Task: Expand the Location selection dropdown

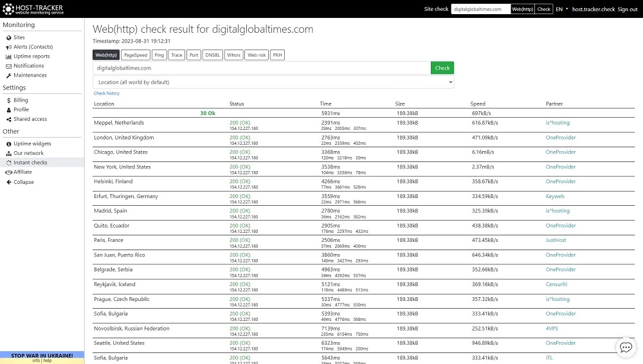Action: [x=273, y=82]
